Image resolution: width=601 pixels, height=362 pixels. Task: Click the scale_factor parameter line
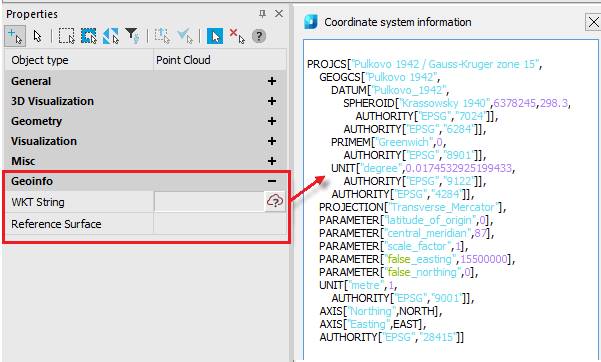coord(394,246)
